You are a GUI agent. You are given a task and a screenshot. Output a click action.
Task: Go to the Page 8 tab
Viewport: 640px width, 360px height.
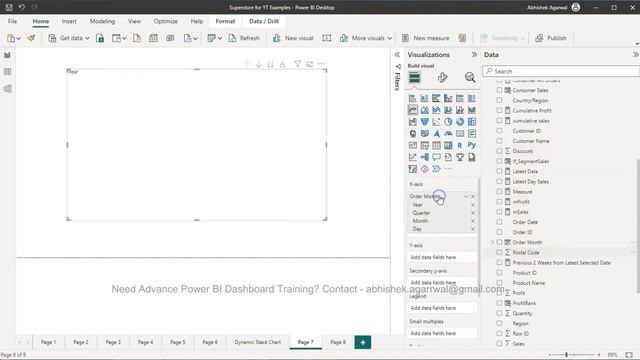tap(338, 342)
